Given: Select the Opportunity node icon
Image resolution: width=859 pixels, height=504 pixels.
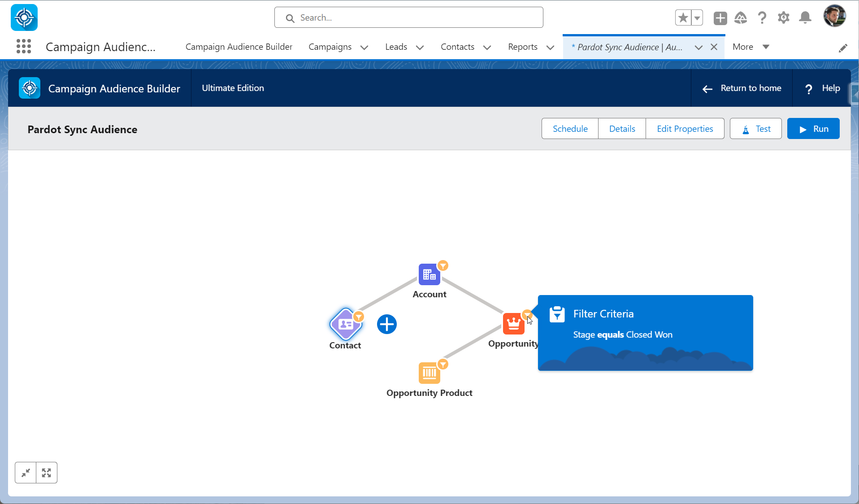Looking at the screenshot, I should (513, 324).
